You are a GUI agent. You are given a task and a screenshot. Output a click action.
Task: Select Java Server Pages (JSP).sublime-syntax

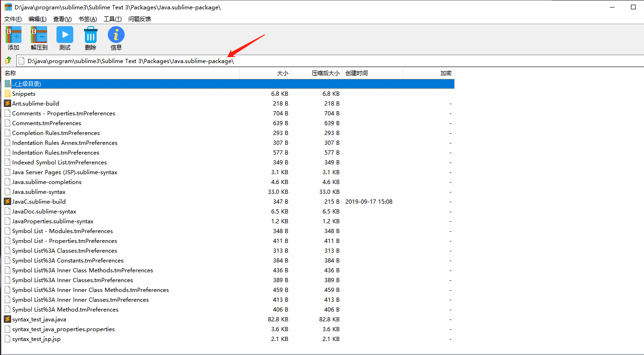[x=65, y=172]
